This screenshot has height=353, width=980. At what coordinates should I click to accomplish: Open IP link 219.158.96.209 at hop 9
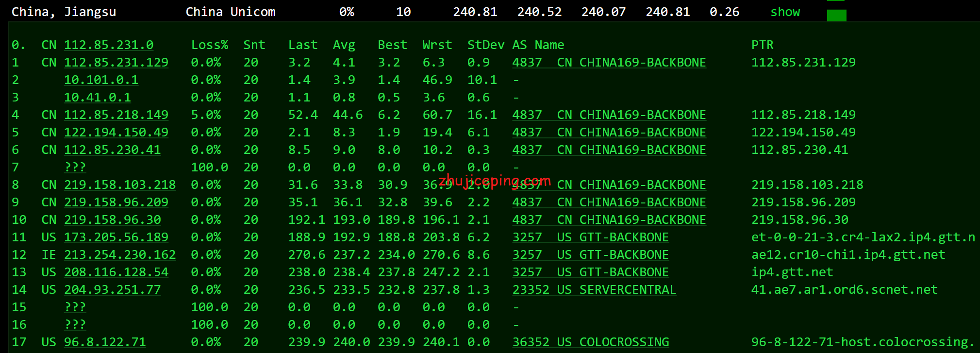(116, 202)
